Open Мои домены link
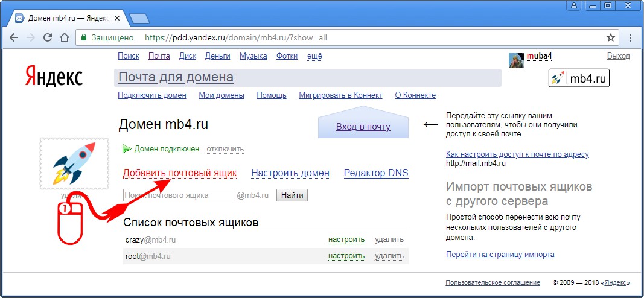Screen dimensions: 644x298 222,95
